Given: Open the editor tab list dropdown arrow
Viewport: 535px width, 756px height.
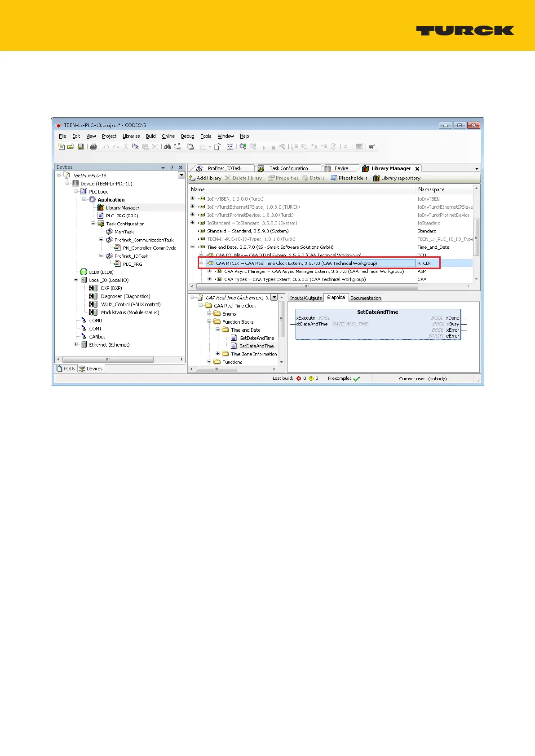Looking at the screenshot, I should pos(477,169).
